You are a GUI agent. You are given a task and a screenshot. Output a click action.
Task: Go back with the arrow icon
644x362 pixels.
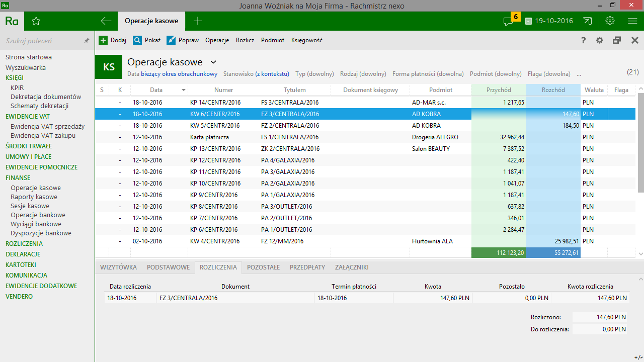(106, 21)
